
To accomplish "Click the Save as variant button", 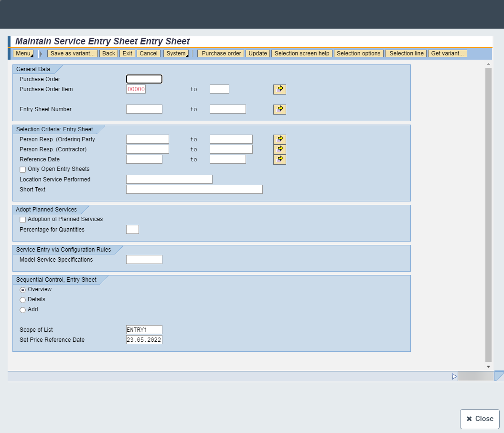I will pyautogui.click(x=73, y=53).
